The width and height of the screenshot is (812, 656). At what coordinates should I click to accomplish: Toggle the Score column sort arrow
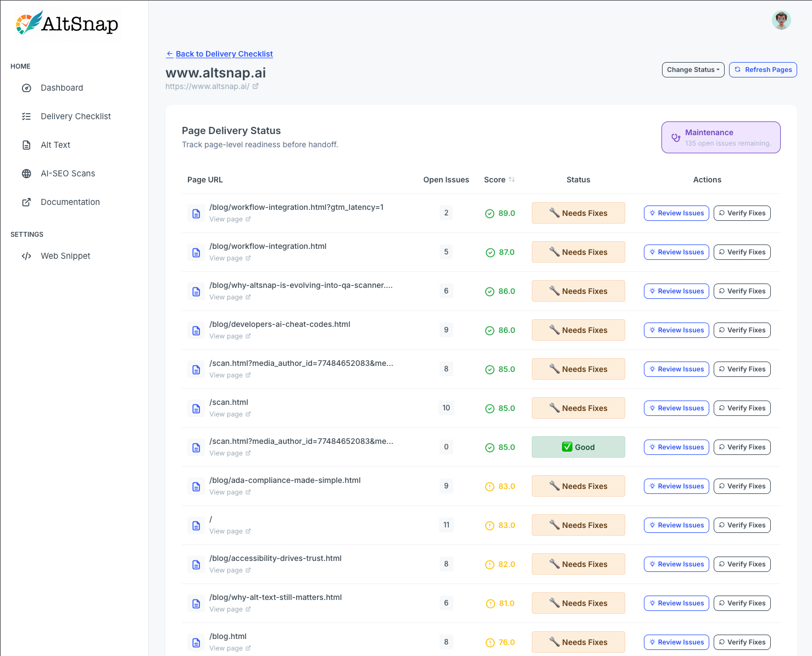pyautogui.click(x=512, y=180)
